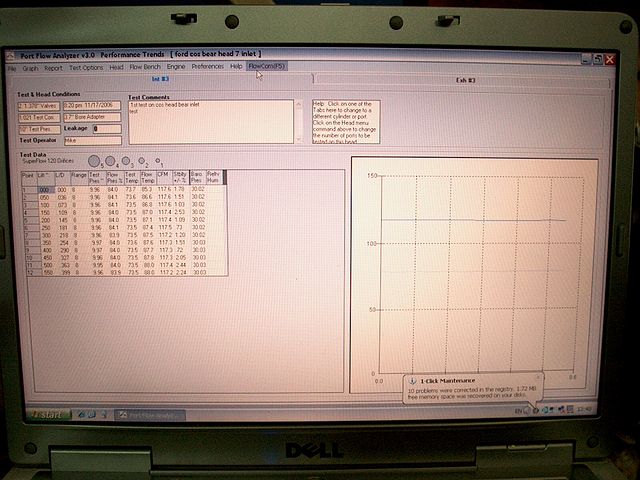Click inside the Test Comments text box

click(x=211, y=122)
